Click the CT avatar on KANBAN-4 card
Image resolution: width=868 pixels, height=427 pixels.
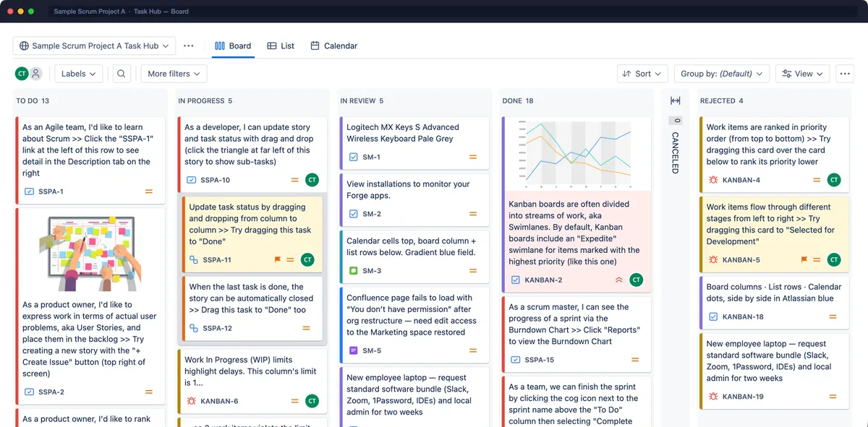[x=834, y=180]
